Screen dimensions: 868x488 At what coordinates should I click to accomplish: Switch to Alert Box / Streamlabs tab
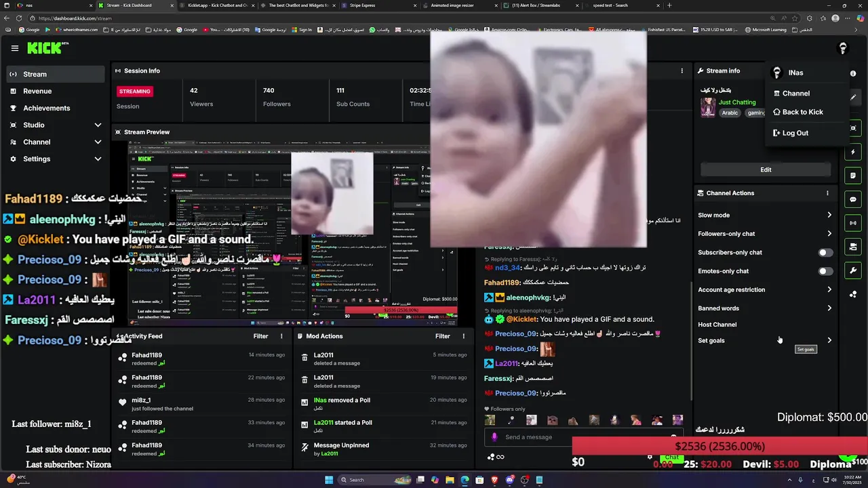coord(539,5)
